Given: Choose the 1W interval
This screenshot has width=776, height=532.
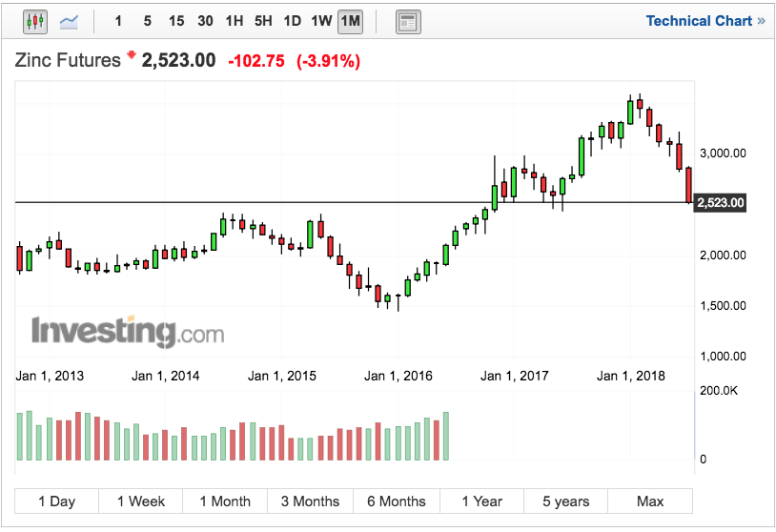Looking at the screenshot, I should coord(321,21).
